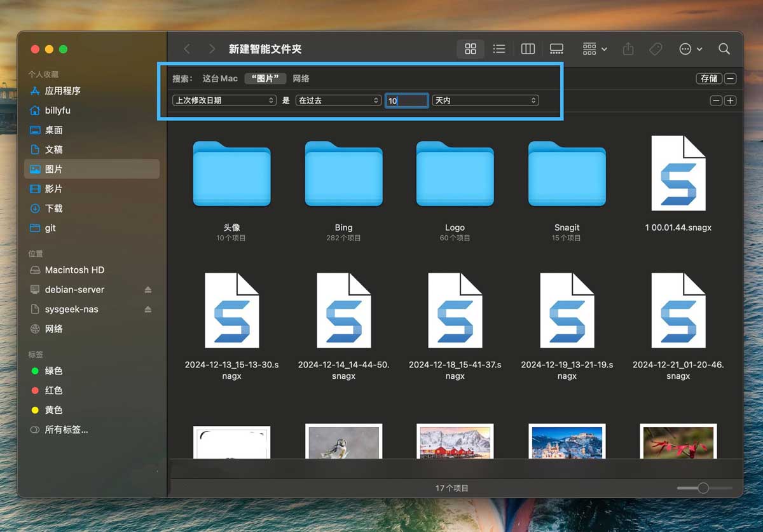Open the "上次修改日期" attribute dropdown
This screenshot has height=532, width=763.
coord(224,100)
